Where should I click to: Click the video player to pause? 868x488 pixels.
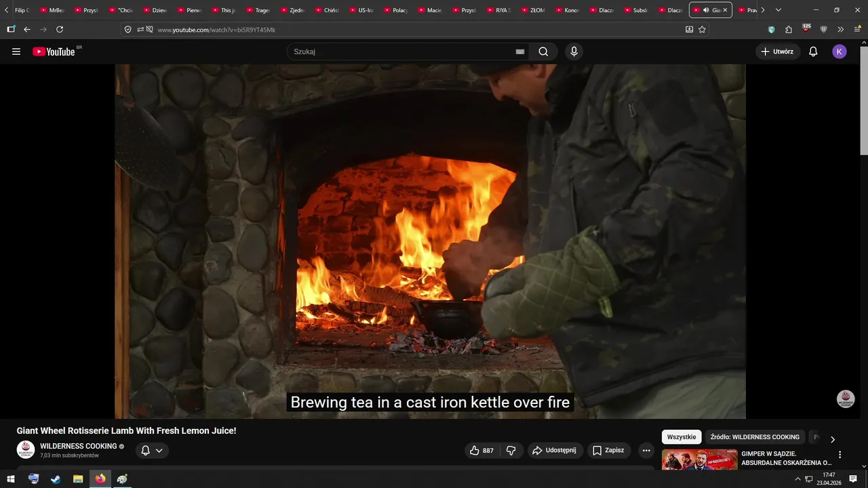pyautogui.click(x=430, y=241)
